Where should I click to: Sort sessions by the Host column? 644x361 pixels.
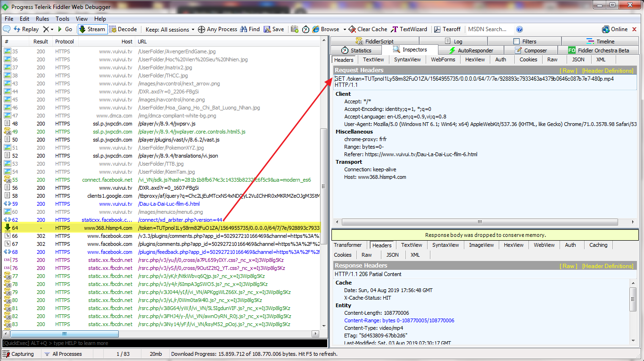[107, 42]
